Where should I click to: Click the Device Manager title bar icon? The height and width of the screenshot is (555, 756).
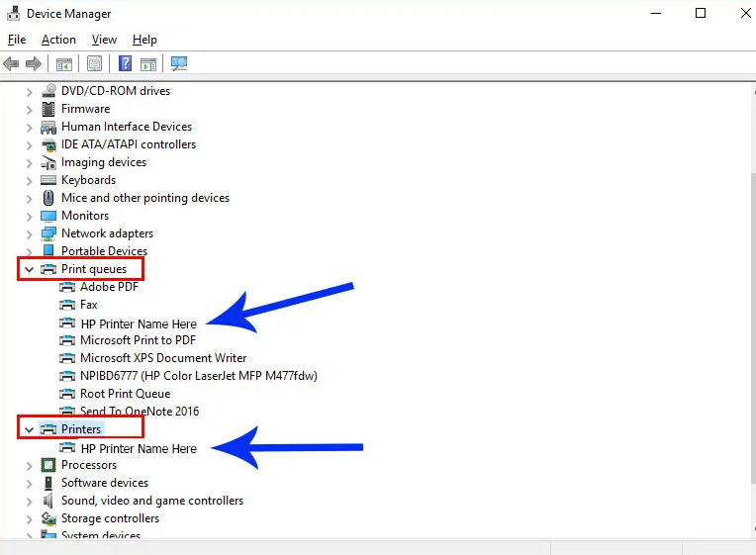coord(13,14)
